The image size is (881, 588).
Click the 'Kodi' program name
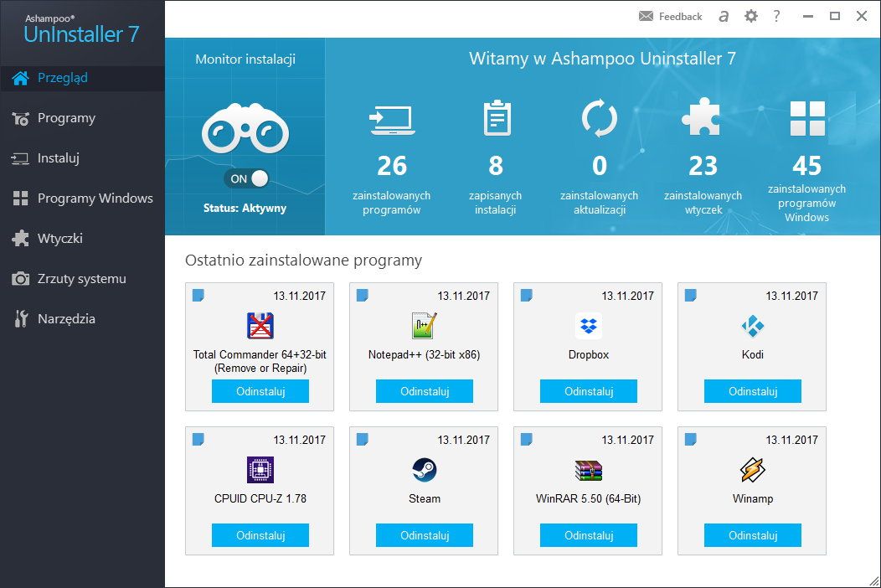pyautogui.click(x=752, y=354)
